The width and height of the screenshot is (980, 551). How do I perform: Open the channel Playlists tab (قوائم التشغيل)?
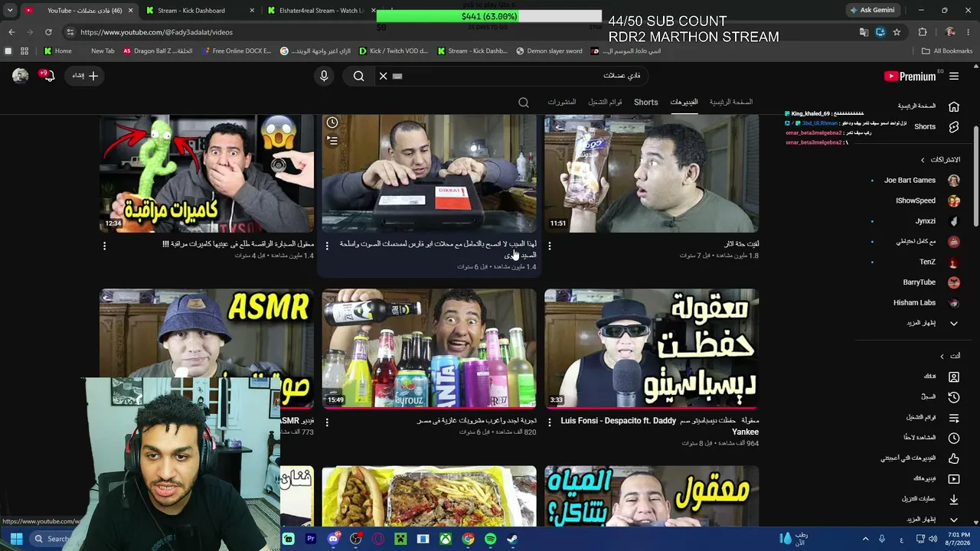(605, 102)
